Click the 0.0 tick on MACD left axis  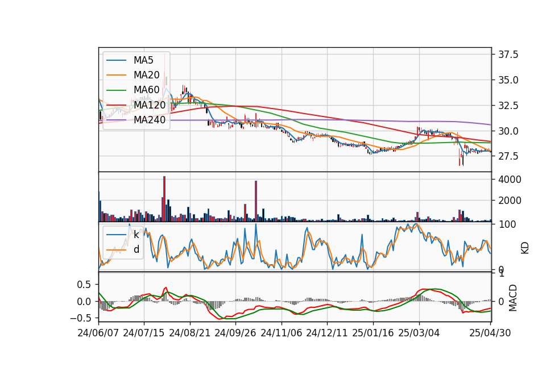click(x=84, y=302)
